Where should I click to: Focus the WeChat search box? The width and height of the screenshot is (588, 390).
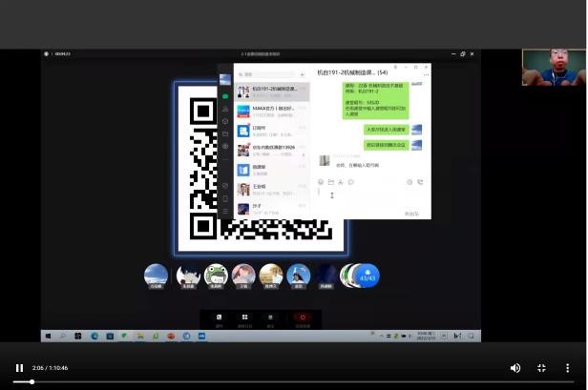267,74
